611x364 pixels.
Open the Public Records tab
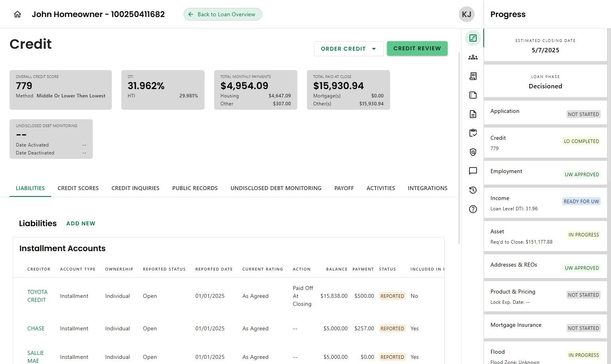pos(195,188)
